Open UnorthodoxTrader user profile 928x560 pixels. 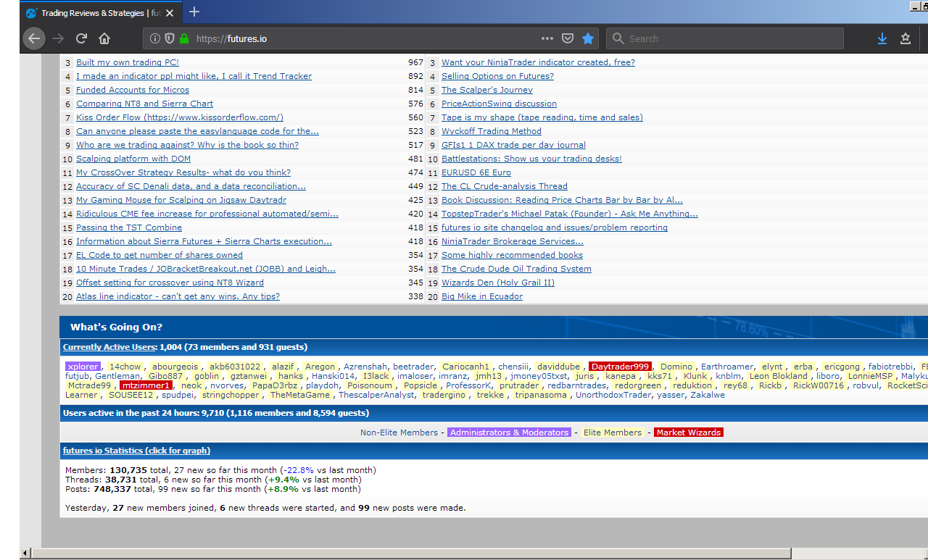(614, 395)
